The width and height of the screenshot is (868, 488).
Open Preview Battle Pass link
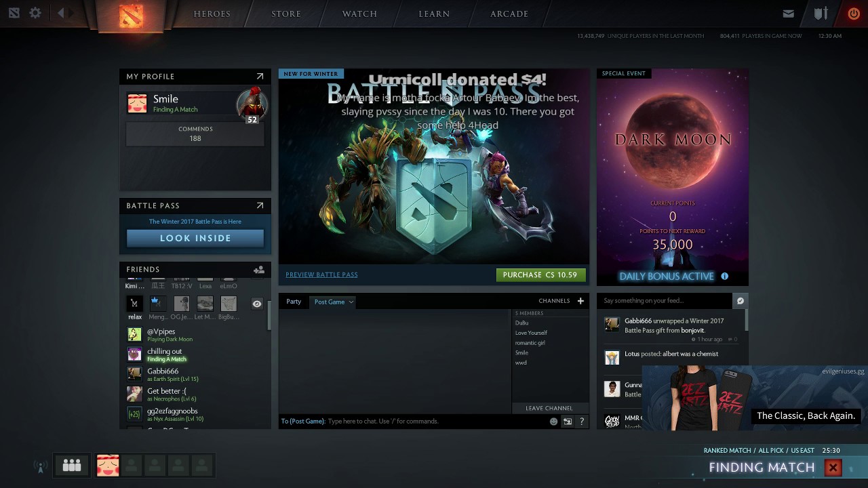point(321,274)
